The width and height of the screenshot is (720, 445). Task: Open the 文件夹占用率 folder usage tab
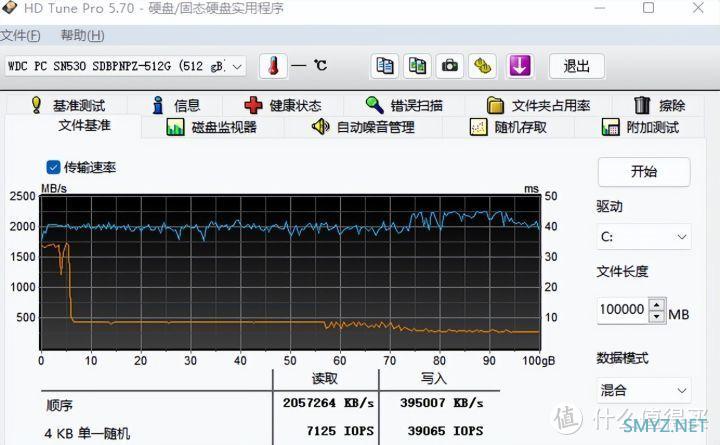[x=538, y=105]
